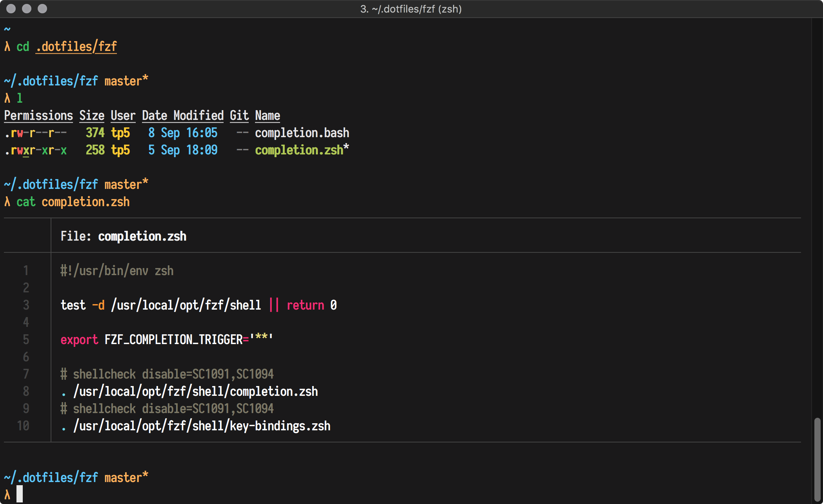Click the block cursor at bottom prompt

point(20,494)
